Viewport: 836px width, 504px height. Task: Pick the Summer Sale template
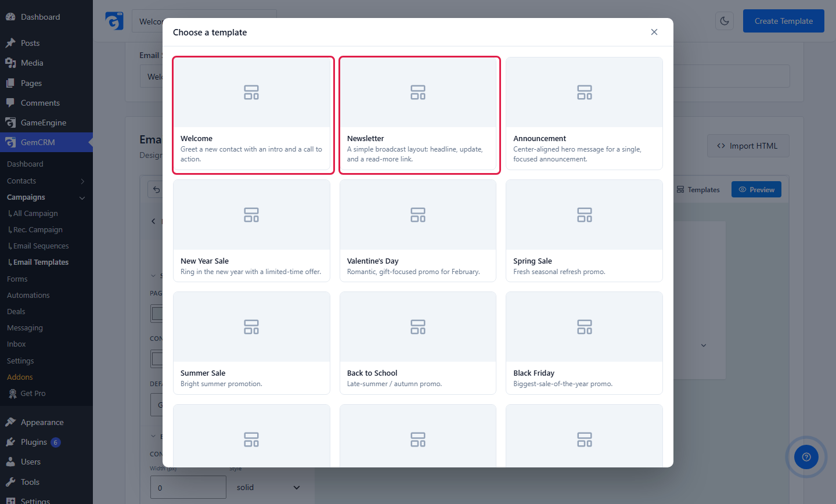(x=251, y=343)
